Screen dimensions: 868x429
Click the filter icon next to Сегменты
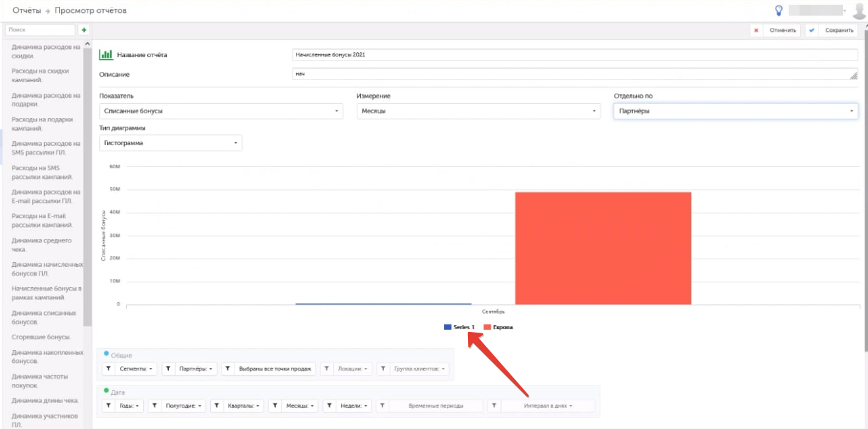pyautogui.click(x=108, y=369)
